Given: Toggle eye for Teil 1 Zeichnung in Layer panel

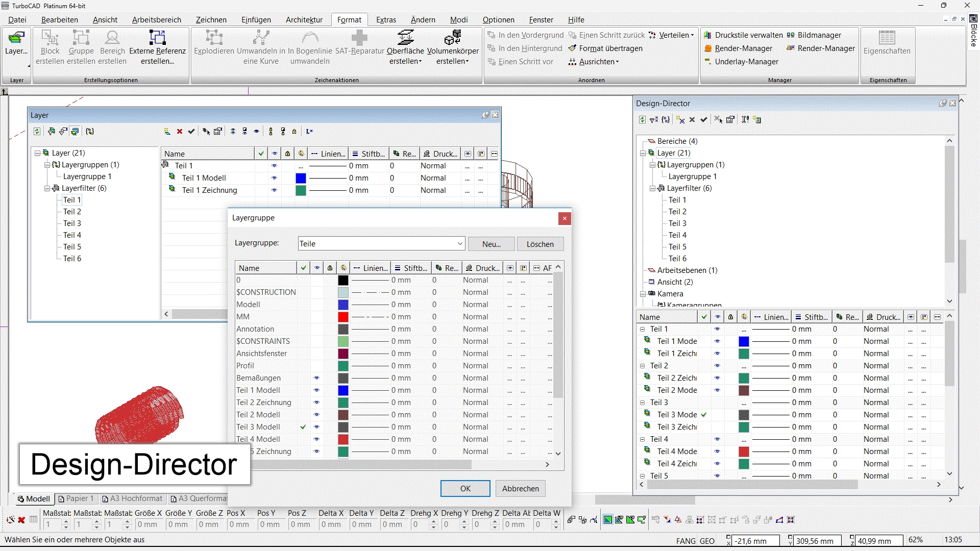Looking at the screenshot, I should (274, 190).
